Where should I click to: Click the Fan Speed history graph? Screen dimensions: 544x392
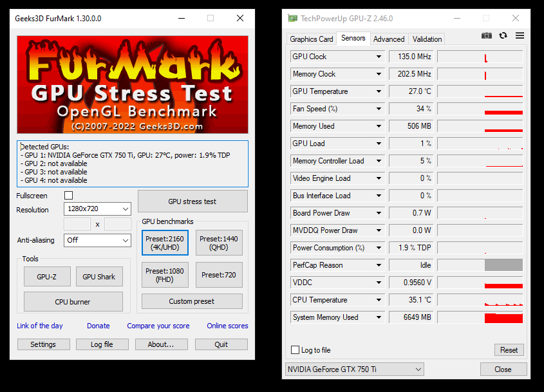coord(480,109)
